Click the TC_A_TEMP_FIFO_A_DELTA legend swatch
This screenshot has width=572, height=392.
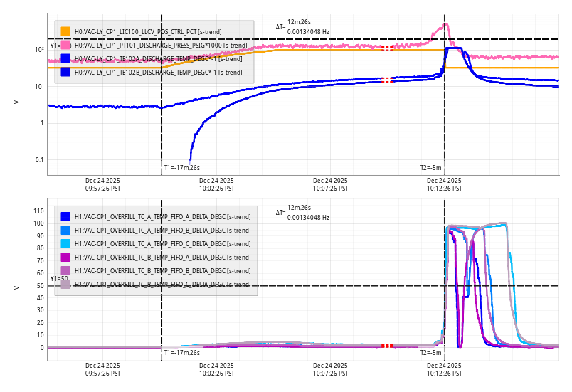point(65,217)
